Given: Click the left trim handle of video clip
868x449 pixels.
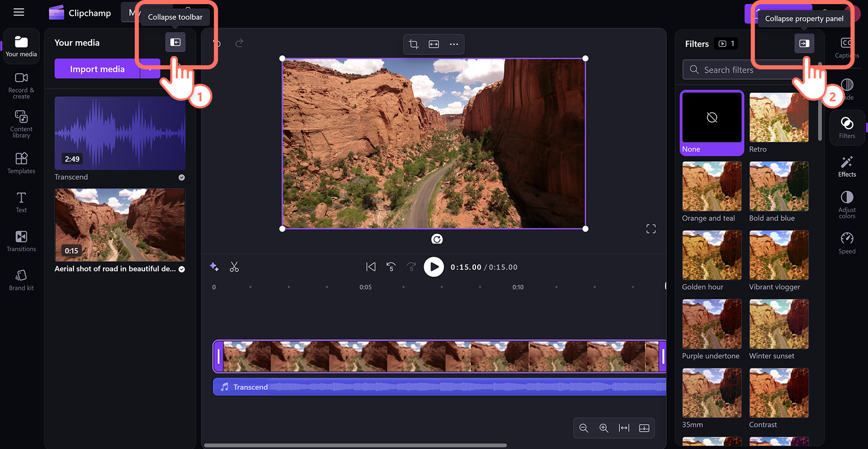Looking at the screenshot, I should coord(219,357).
